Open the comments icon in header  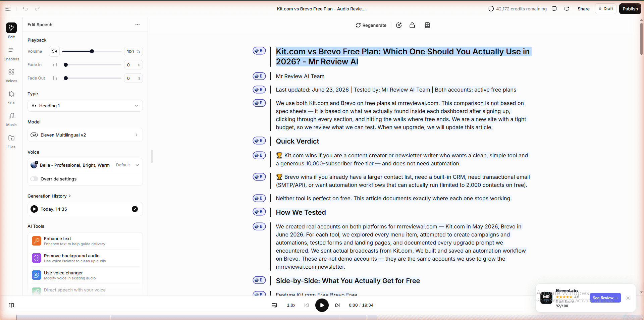point(554,9)
